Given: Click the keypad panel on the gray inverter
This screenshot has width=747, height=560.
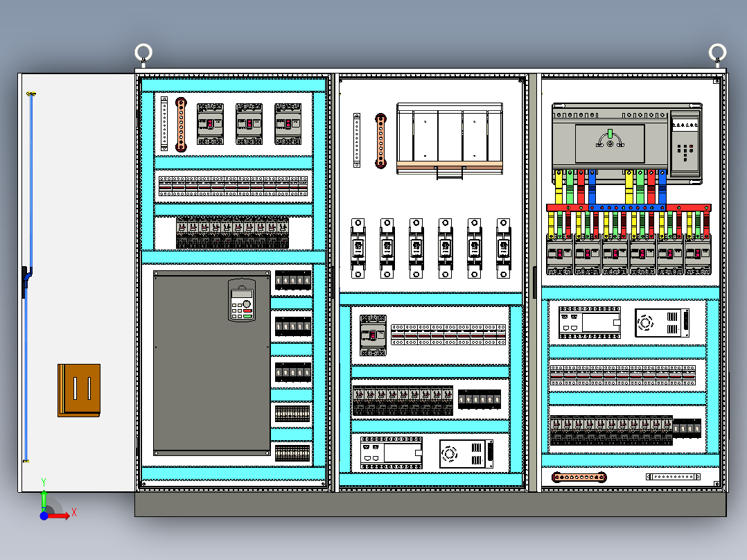Looking at the screenshot, I should tap(242, 300).
